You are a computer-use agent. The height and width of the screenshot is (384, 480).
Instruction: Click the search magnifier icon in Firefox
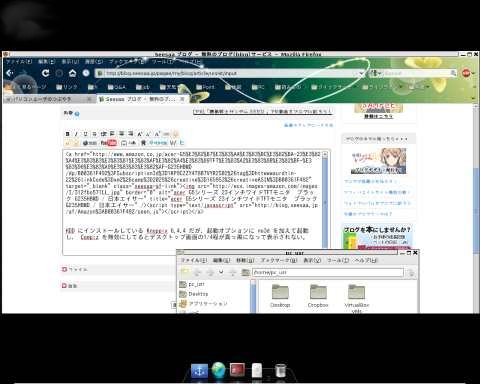click(453, 73)
